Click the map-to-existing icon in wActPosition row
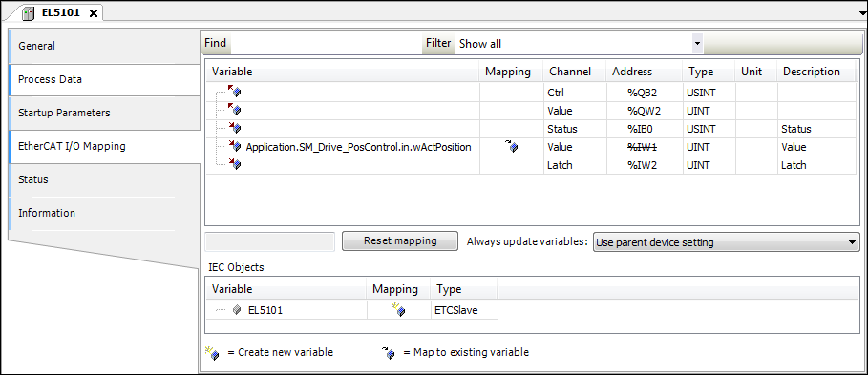868x375 pixels. pos(512,147)
